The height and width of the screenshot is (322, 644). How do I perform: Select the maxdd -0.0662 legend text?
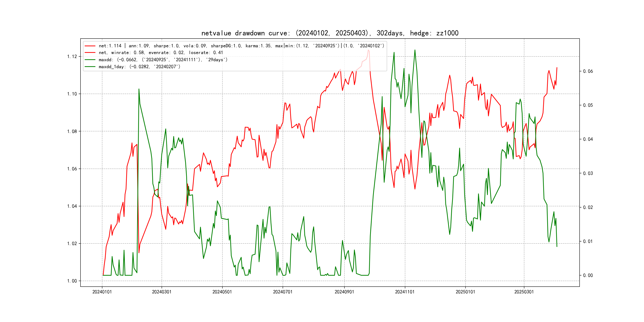(163, 59)
